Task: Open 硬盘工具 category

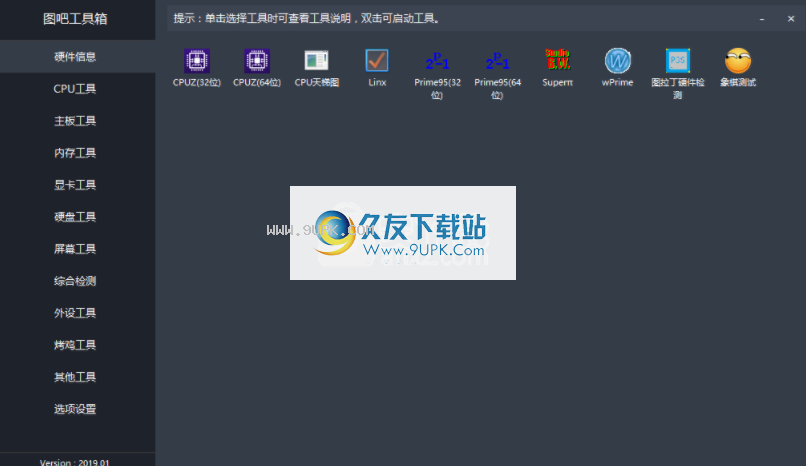Action: pos(78,217)
